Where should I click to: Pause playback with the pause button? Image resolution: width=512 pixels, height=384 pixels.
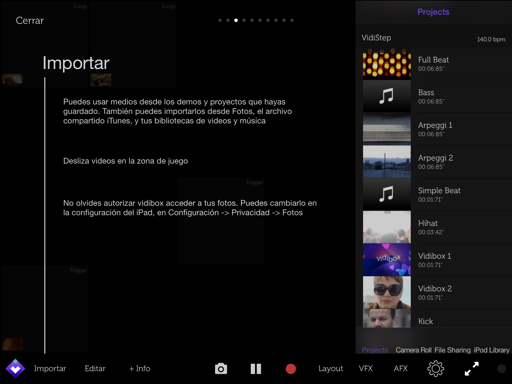tap(256, 369)
